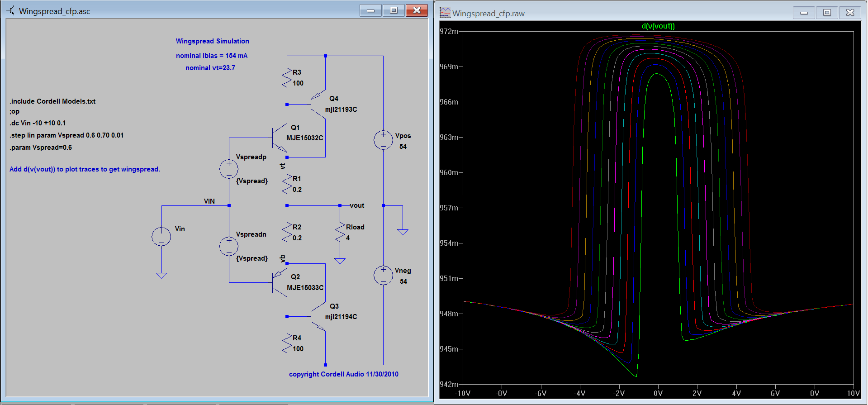Screen dimensions: 868x405
Task: Click Wingspread_cfp.raw window title icon
Action: 445,13
